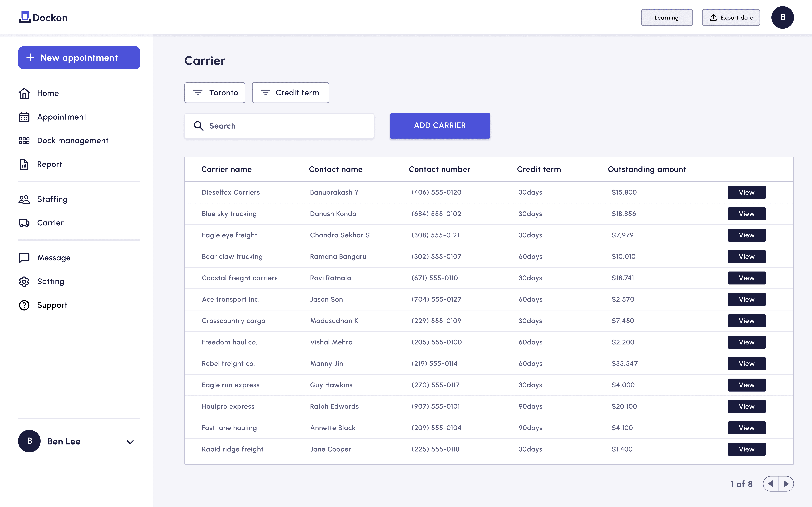The width and height of the screenshot is (812, 507).
Task: Select Dock management grid icon
Action: point(24,141)
